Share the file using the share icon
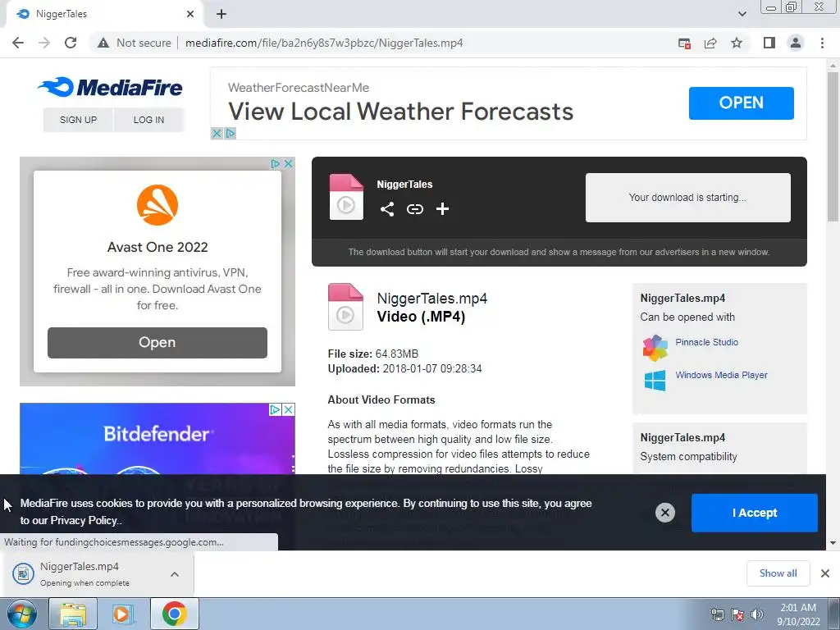The width and height of the screenshot is (840, 630). 387,209
